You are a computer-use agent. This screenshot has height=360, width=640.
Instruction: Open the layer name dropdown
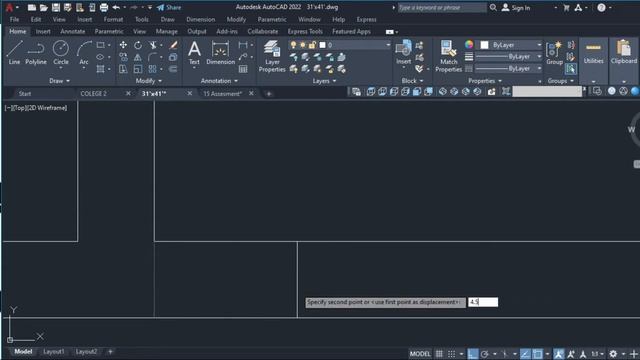coord(340,45)
